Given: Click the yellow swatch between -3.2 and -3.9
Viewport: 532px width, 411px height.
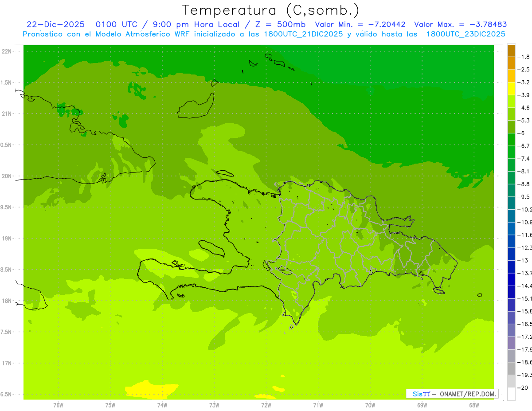Looking at the screenshot, I should pyautogui.click(x=511, y=88).
